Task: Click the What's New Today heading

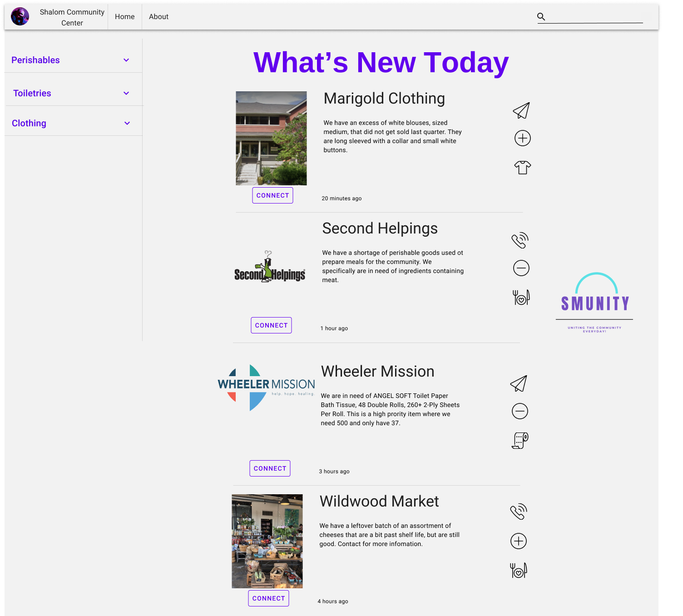Action: click(x=381, y=62)
